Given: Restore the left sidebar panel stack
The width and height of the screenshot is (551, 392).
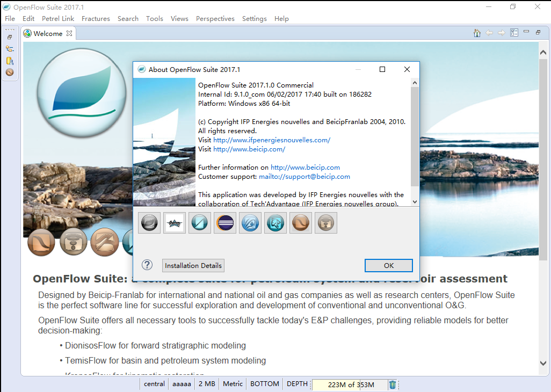Looking at the screenshot, I should pyautogui.click(x=10, y=37).
